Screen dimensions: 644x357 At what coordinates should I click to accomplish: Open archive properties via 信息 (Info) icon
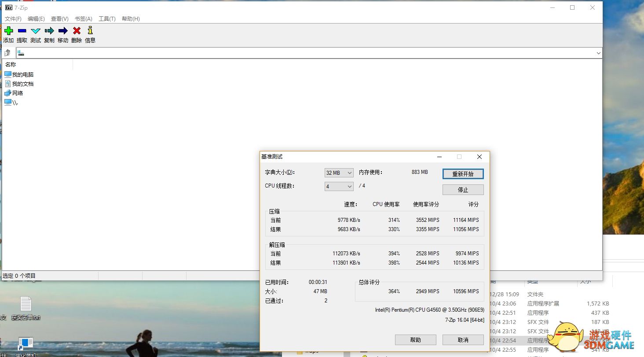[x=90, y=31]
